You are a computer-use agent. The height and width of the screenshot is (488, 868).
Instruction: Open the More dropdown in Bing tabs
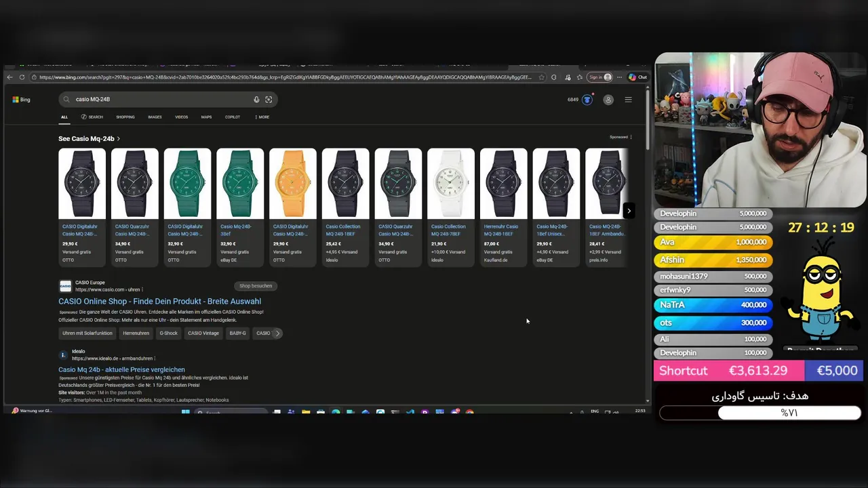[262, 117]
